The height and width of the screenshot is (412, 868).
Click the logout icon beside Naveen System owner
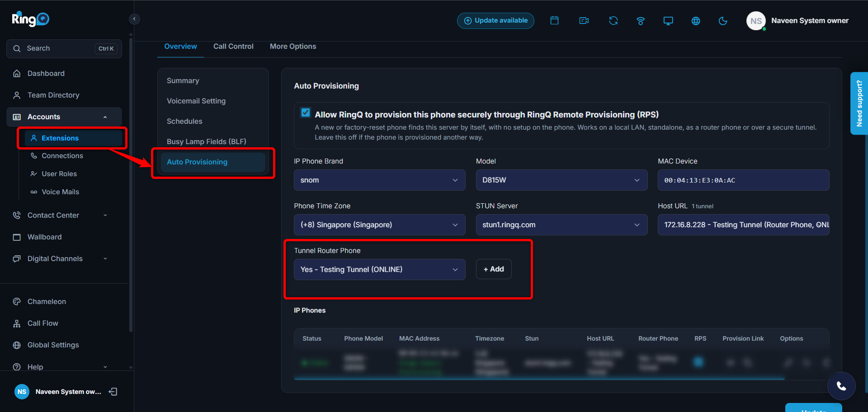coord(113,392)
